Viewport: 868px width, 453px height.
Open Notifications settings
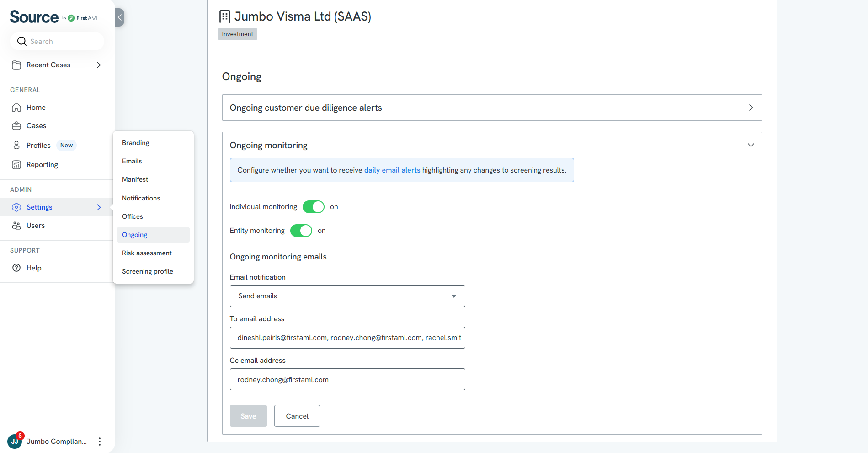point(153,198)
